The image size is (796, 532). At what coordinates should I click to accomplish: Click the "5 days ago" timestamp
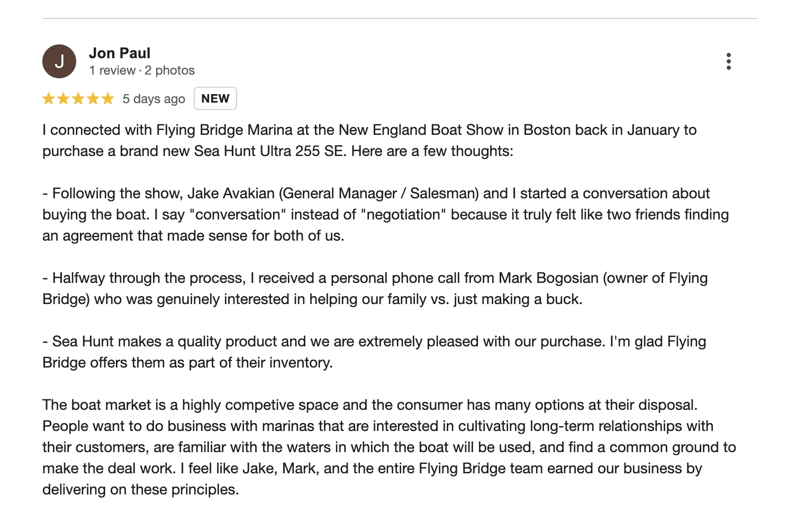154,99
